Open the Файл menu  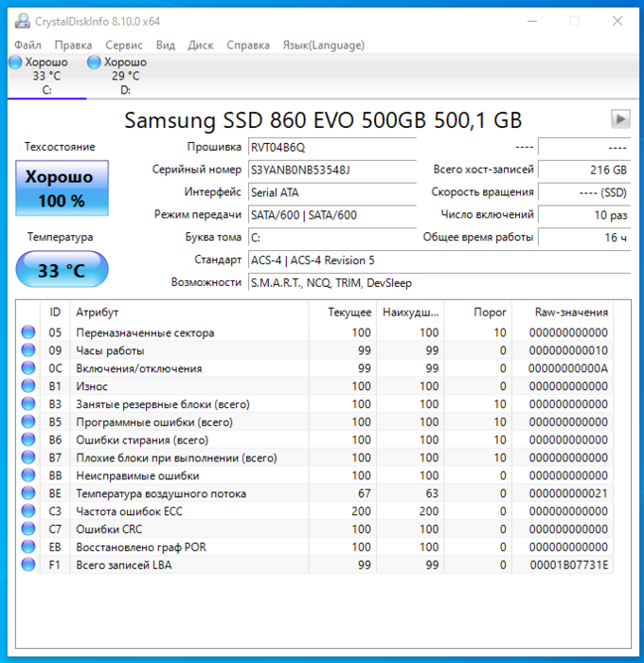pyautogui.click(x=27, y=45)
